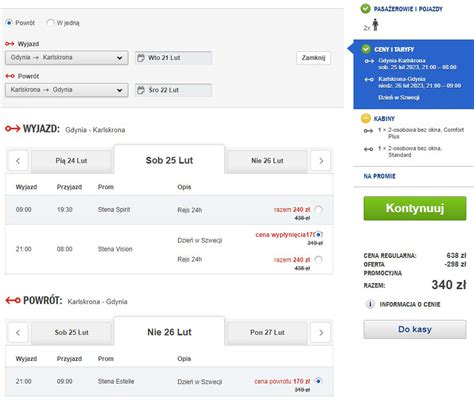Image resolution: width=474 pixels, height=402 pixels.
Task: Click the Wto 21 Lut date field
Action: click(x=173, y=58)
